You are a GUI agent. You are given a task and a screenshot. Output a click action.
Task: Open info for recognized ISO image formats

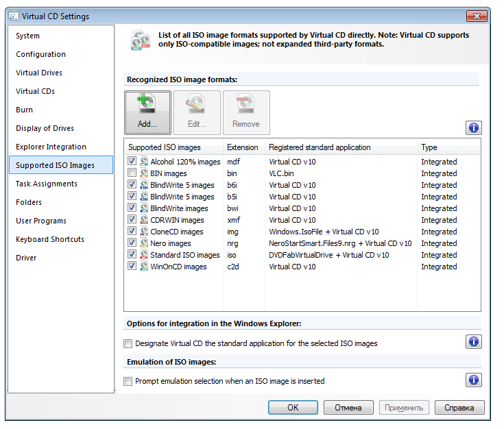click(x=473, y=128)
